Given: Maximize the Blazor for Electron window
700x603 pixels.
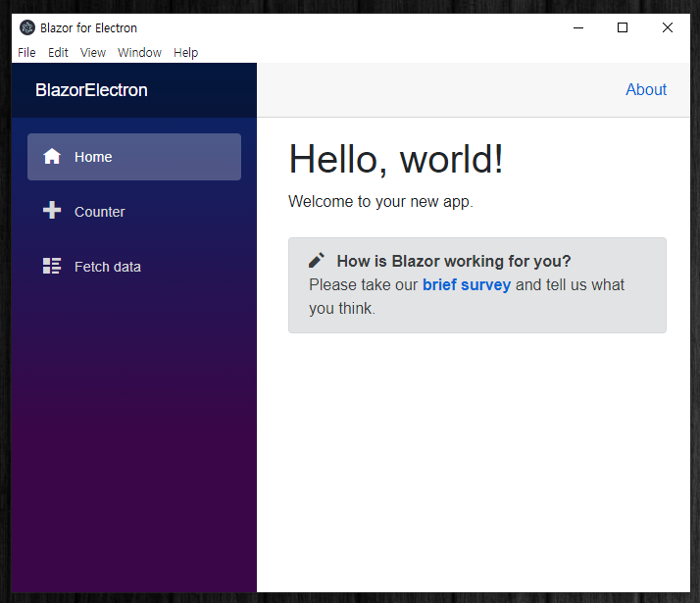Looking at the screenshot, I should click(623, 27).
